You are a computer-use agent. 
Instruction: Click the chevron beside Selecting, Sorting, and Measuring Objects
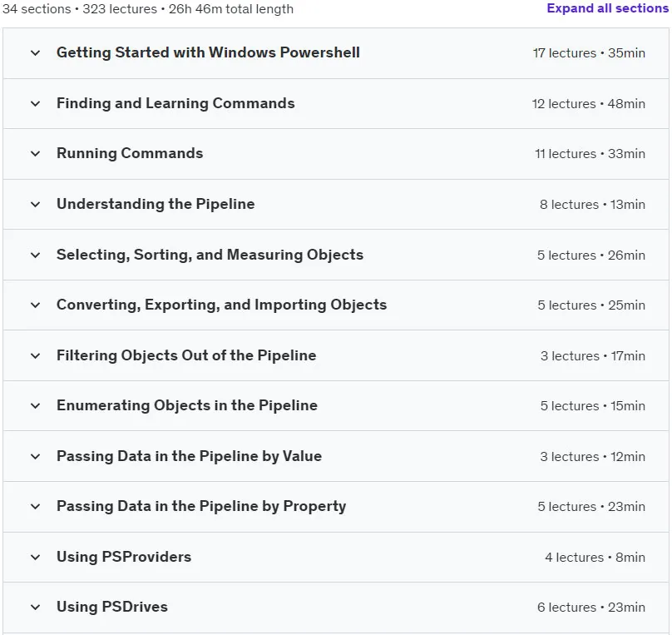[x=36, y=255]
